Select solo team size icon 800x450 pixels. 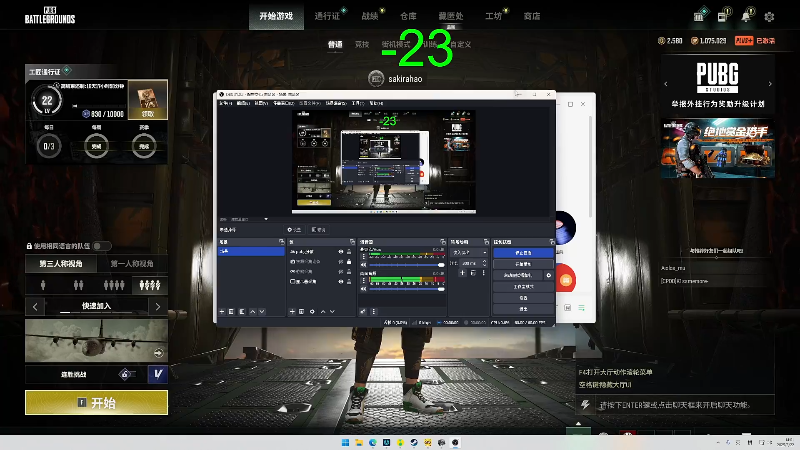43,285
